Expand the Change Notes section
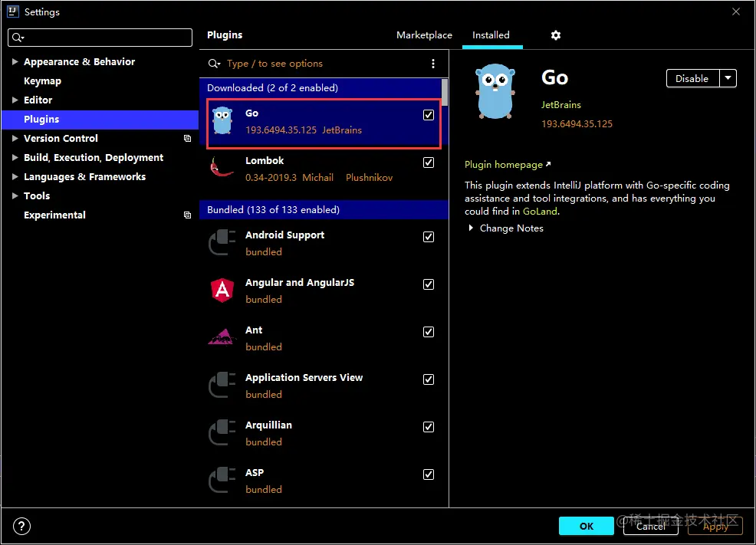 [x=471, y=228]
